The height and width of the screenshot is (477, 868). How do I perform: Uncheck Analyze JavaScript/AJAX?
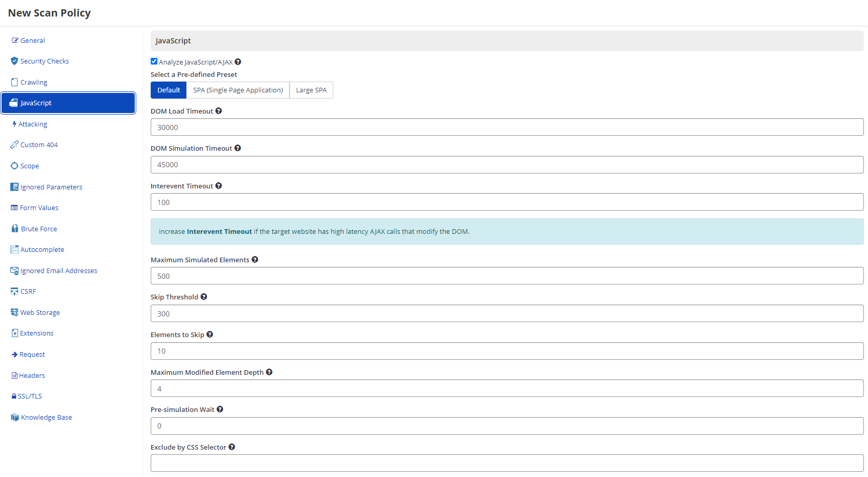(x=154, y=61)
